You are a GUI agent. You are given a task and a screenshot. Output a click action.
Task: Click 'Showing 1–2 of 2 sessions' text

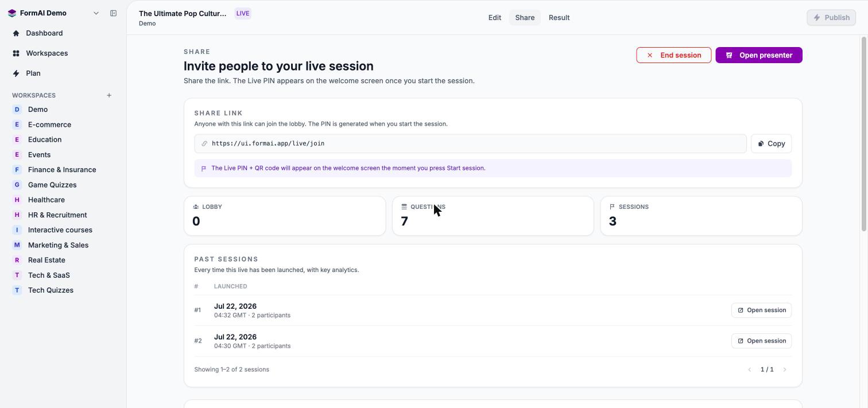[x=231, y=370]
